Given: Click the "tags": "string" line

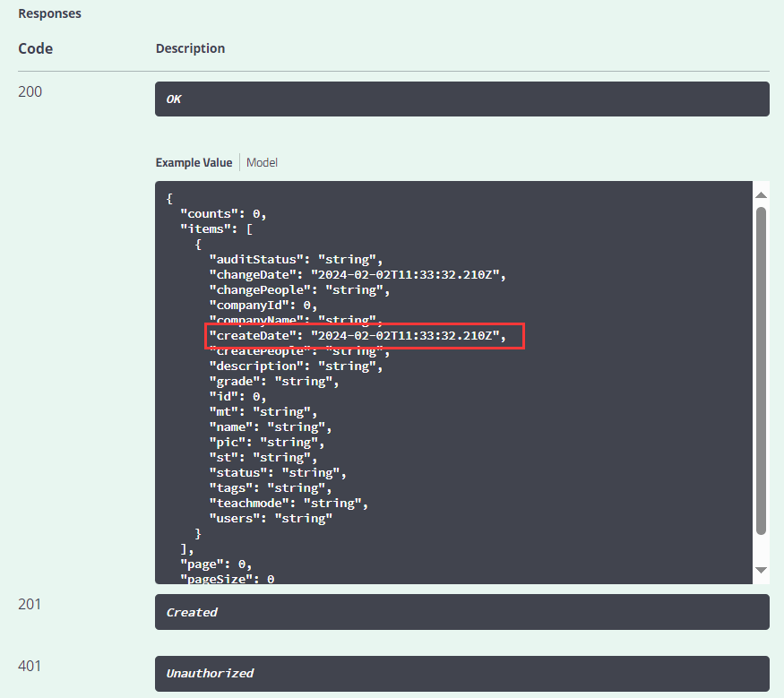Looking at the screenshot, I should coord(271,488).
